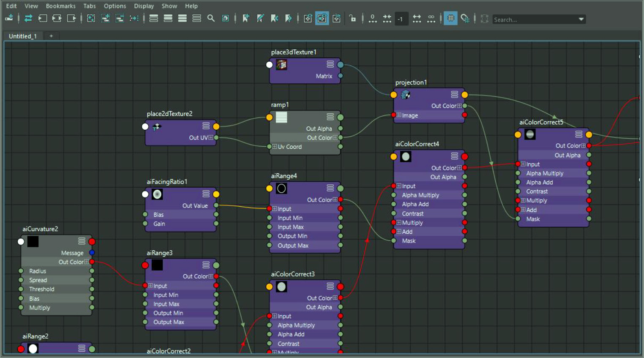Go to next bookmark icon

[x=289, y=18]
